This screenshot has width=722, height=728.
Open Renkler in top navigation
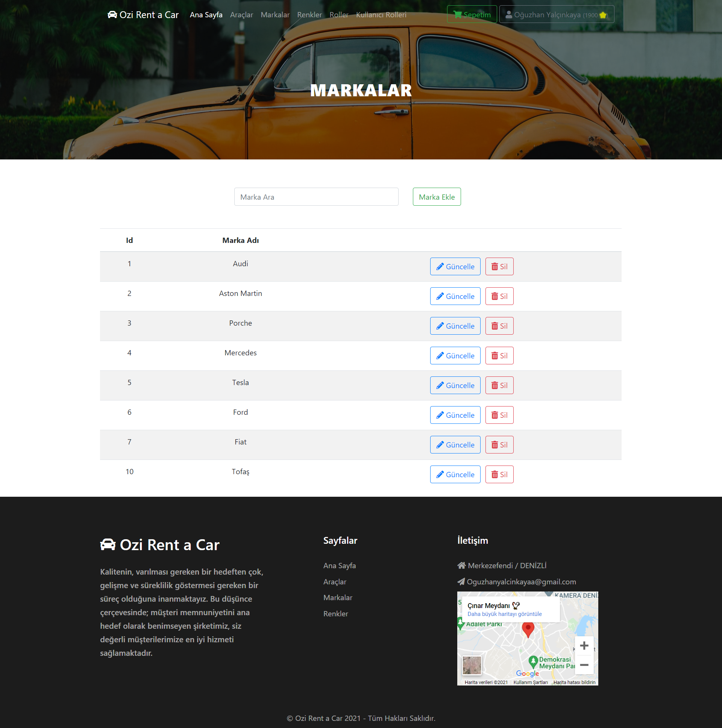309,15
